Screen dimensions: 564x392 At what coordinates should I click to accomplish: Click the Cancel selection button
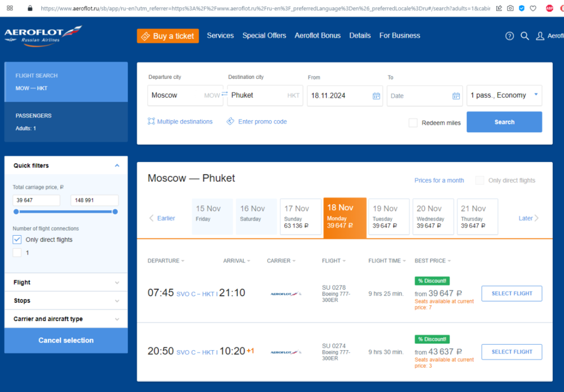tap(66, 340)
